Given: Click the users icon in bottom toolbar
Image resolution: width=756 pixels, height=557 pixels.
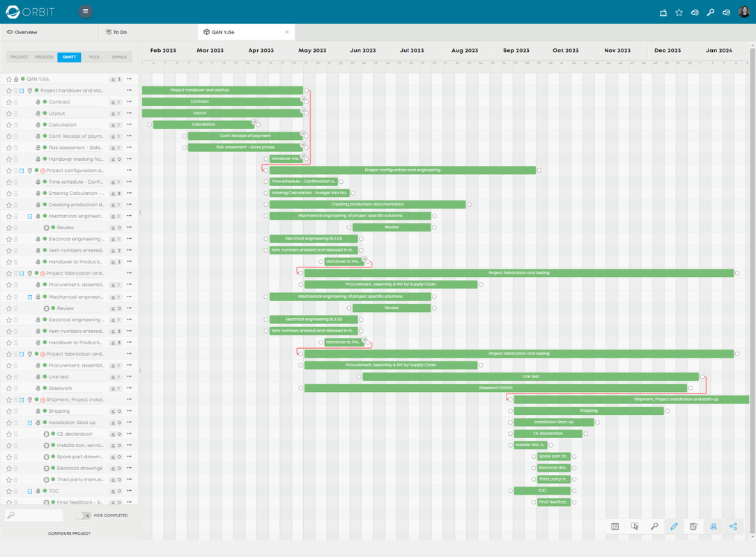Looking at the screenshot, I should pos(713,526).
